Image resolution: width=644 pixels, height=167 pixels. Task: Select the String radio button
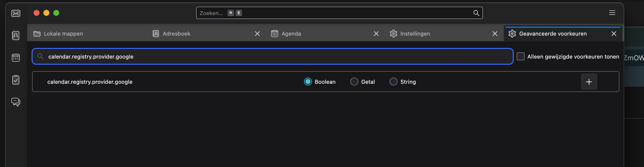pyautogui.click(x=394, y=82)
